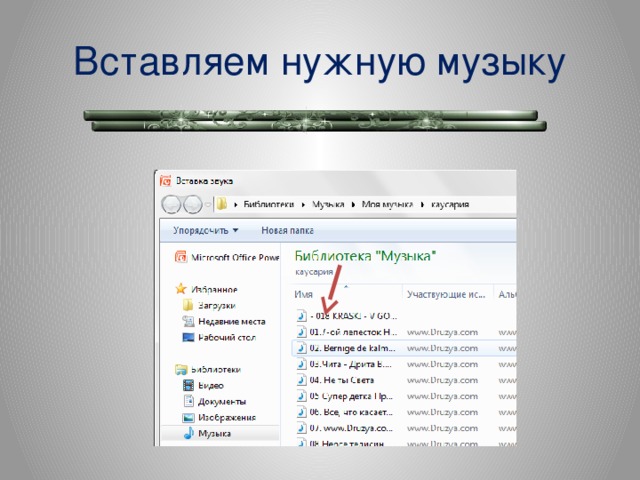Click the Новая папка button
The image size is (640, 480).
click(x=287, y=230)
